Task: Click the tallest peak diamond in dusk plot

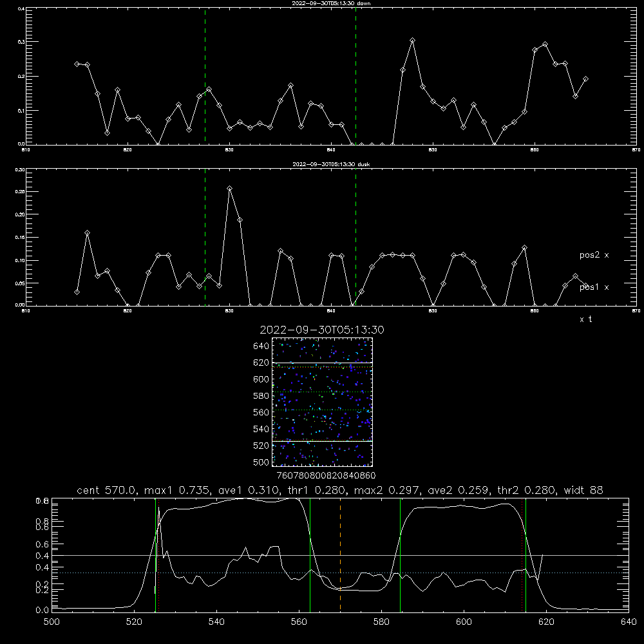Action: pyautogui.click(x=230, y=189)
